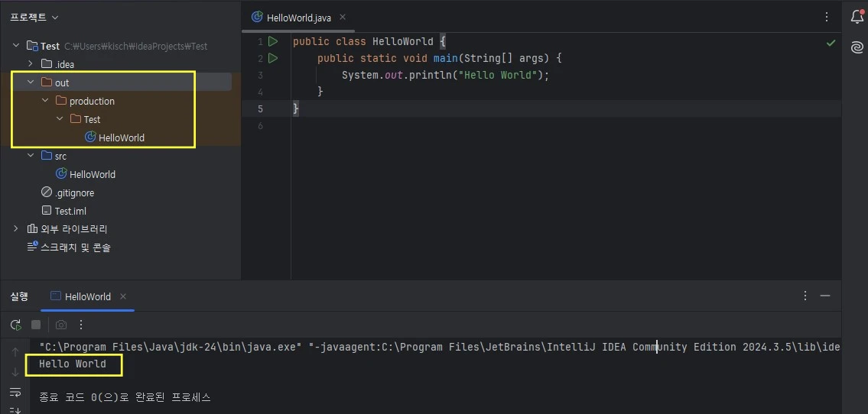Rerun HelloWorld in Run panel
Viewport: 868px width, 414px height.
tap(16, 325)
